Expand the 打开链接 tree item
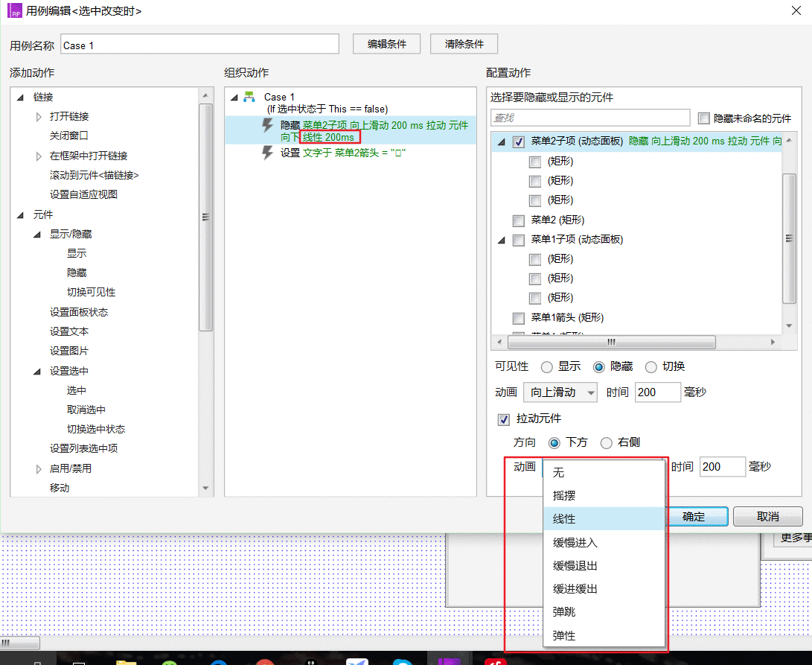 38,117
